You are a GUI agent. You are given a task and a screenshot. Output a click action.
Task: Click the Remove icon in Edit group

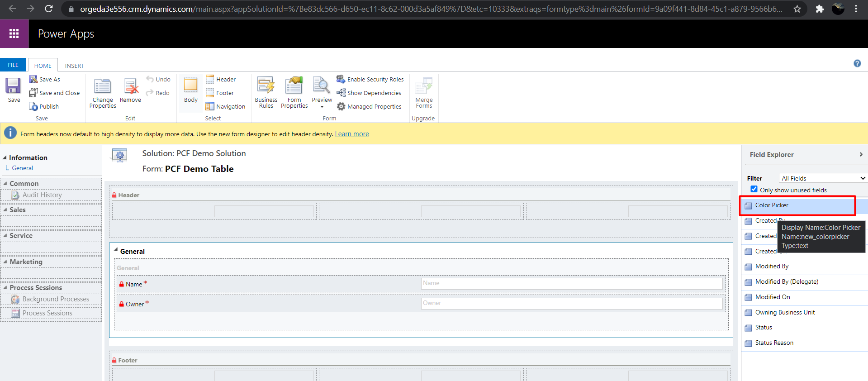(x=131, y=87)
